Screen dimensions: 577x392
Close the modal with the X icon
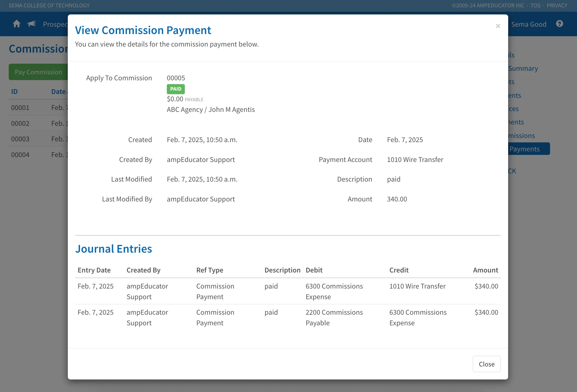(498, 26)
